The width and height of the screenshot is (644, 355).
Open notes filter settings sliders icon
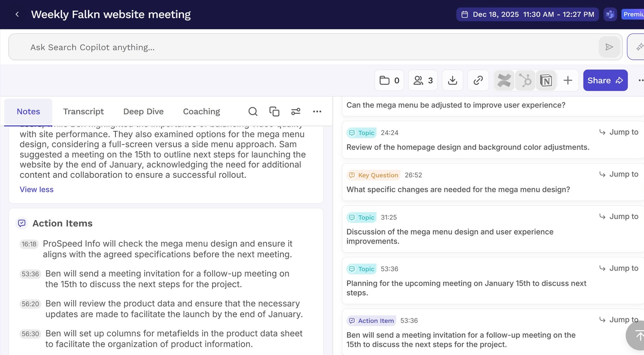pos(295,112)
